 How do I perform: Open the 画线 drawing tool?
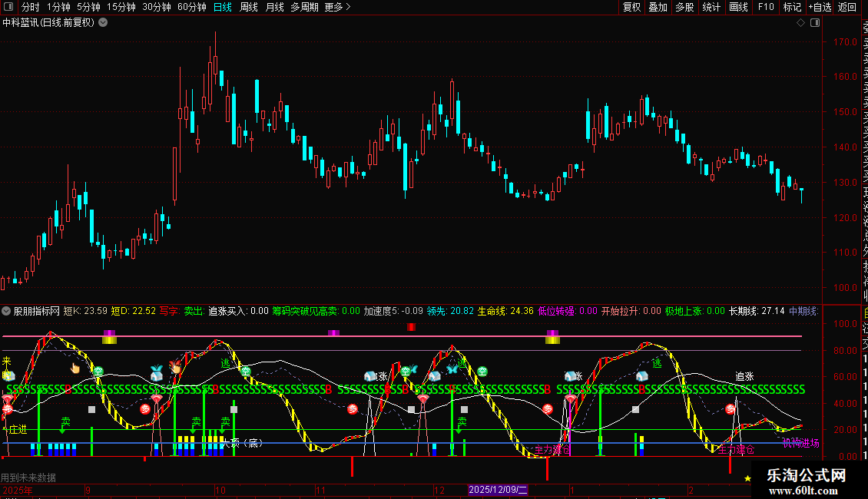coord(738,7)
